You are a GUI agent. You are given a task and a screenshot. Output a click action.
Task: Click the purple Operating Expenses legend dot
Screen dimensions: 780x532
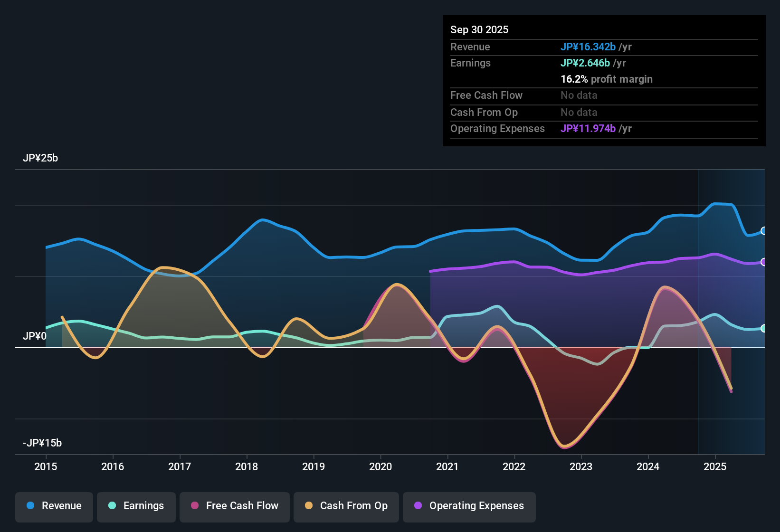[418, 506]
